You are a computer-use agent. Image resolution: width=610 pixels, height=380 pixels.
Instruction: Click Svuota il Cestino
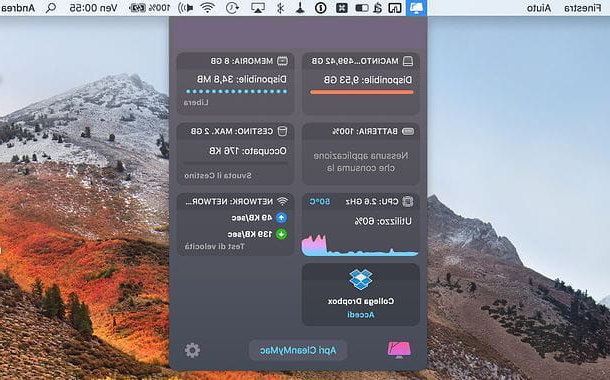[x=218, y=176]
